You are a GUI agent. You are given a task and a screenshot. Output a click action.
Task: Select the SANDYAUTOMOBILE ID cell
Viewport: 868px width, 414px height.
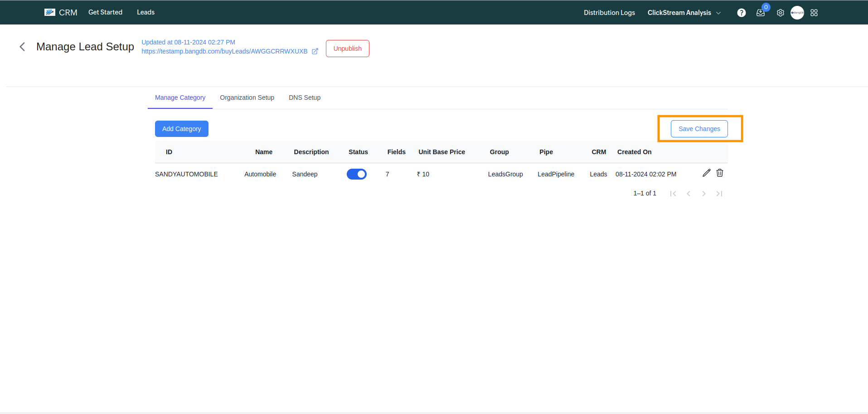pos(186,174)
